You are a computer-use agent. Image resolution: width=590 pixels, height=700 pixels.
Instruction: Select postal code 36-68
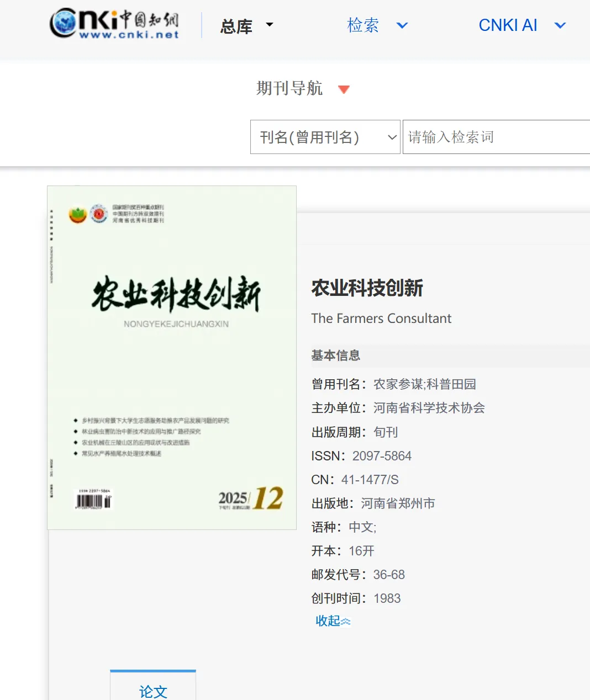[x=389, y=575]
